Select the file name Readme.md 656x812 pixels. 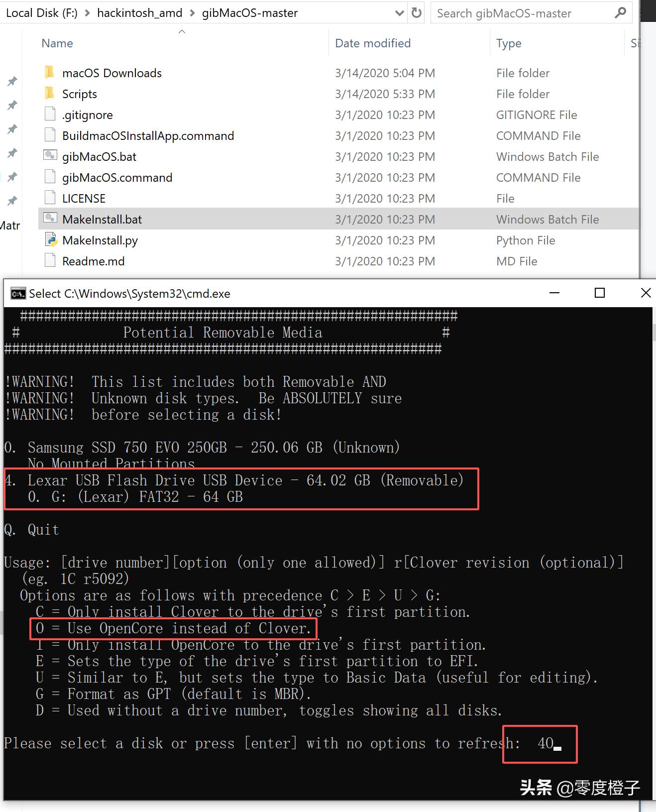pyautogui.click(x=94, y=261)
